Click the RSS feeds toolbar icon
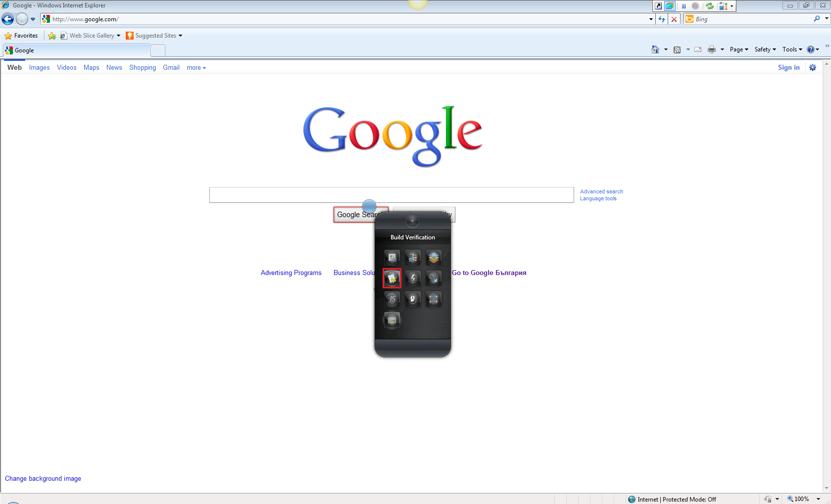This screenshot has height=504, width=831. point(677,49)
